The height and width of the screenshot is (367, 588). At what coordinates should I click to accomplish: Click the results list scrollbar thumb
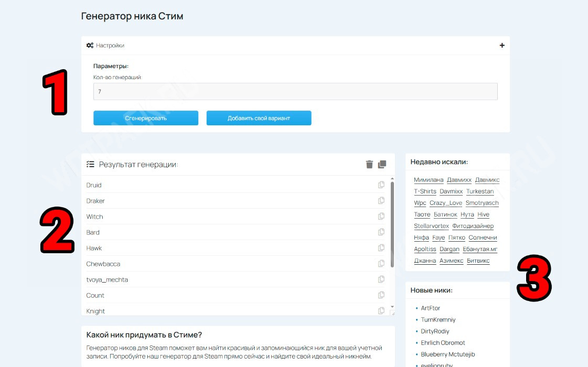pyautogui.click(x=392, y=224)
